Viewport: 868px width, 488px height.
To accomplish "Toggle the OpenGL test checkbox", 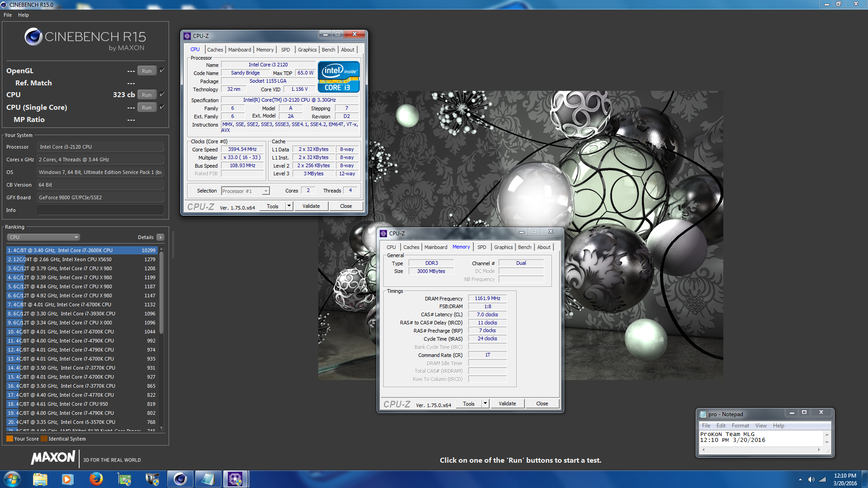I will pyautogui.click(x=162, y=70).
